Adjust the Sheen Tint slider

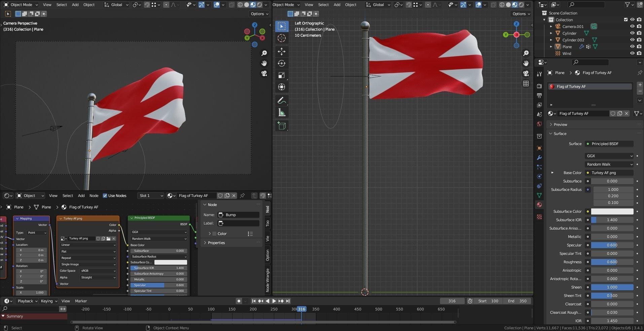click(x=612, y=296)
